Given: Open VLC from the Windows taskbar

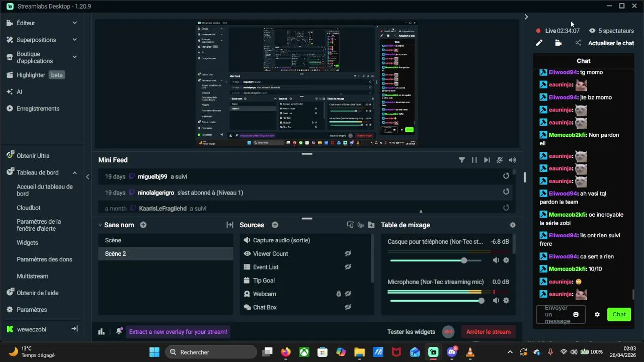Looking at the screenshot, I should click(470, 352).
